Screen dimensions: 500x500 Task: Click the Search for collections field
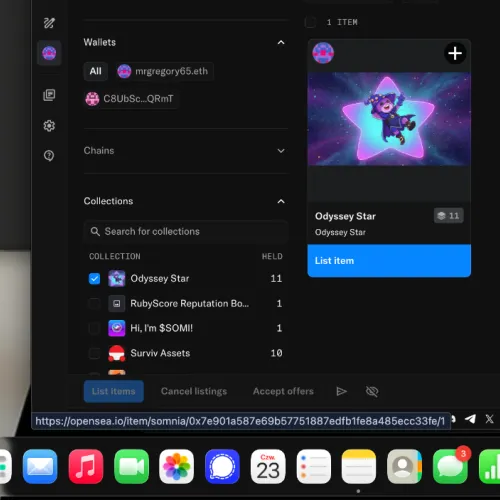tap(186, 231)
